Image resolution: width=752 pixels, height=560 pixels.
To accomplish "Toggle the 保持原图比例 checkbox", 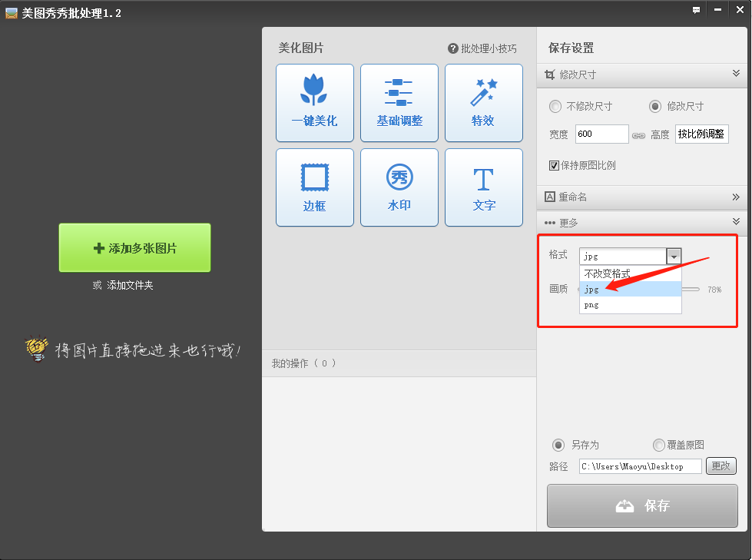I will (x=554, y=165).
